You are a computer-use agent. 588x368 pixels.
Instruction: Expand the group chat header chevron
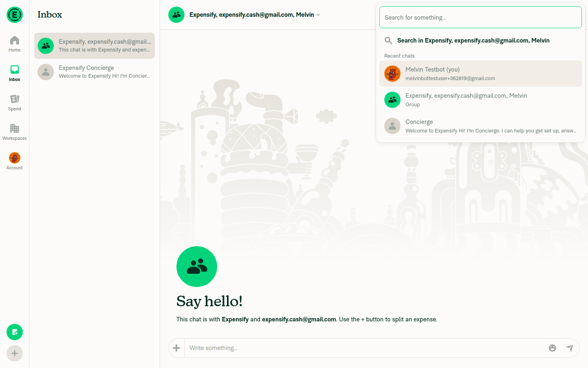tap(318, 15)
